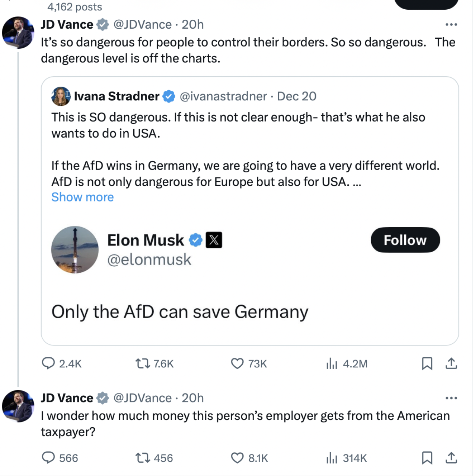Reply to the first JD Vance post
Viewport: 475px width, 476px height.
48,363
